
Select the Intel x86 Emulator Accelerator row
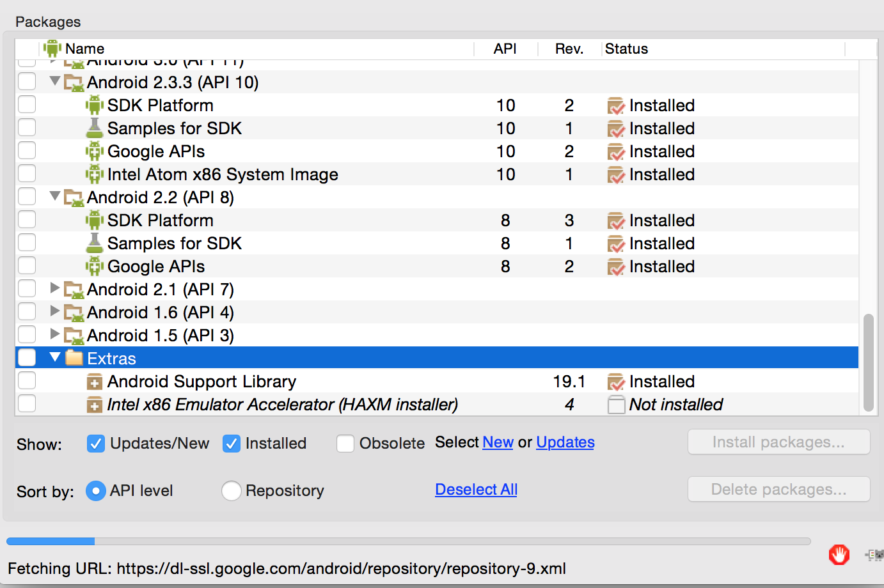point(437,405)
